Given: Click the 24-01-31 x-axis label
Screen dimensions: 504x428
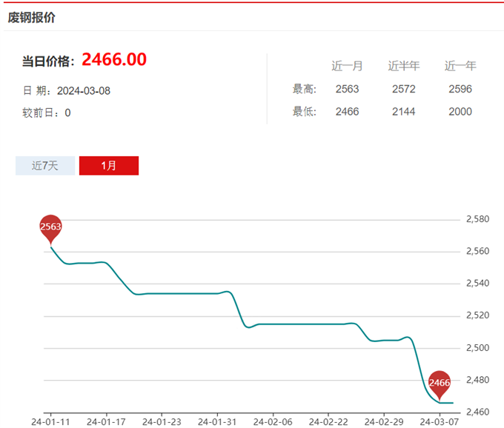Looking at the screenshot, I should coord(217,422).
